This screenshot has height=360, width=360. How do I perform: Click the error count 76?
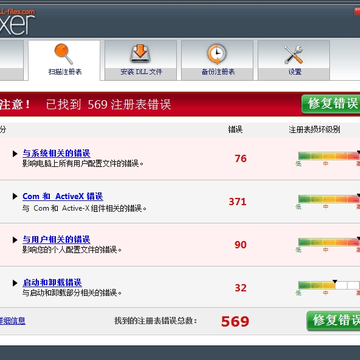[x=240, y=158]
